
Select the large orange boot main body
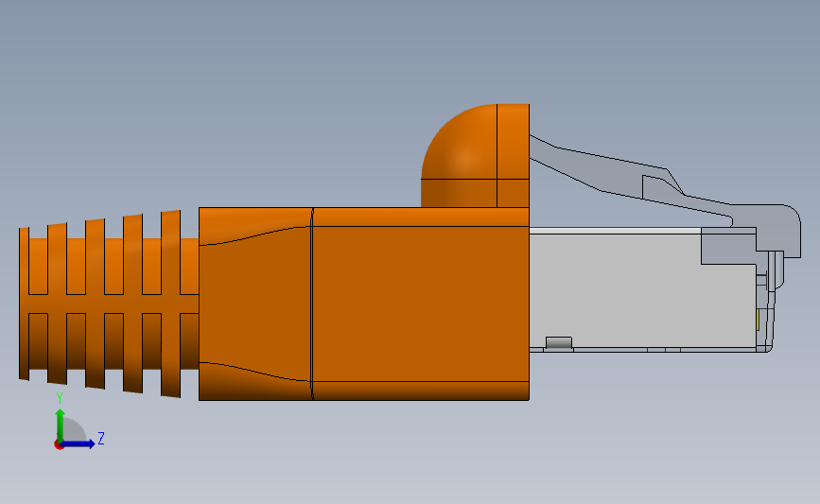pos(364,304)
